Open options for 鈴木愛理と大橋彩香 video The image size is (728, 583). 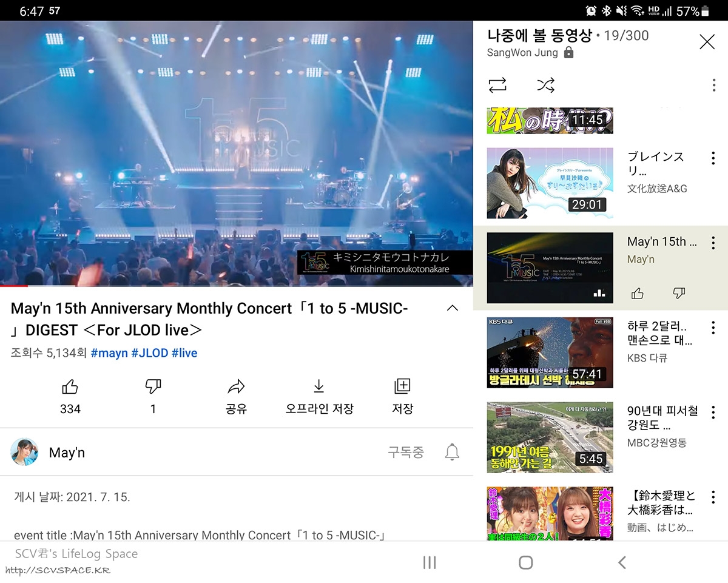[713, 498]
